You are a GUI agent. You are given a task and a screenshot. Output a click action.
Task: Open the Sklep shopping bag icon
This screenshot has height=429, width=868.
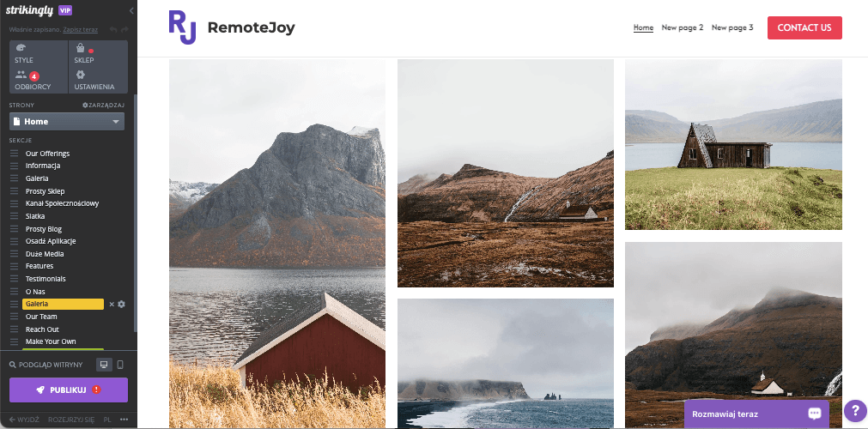[80, 47]
